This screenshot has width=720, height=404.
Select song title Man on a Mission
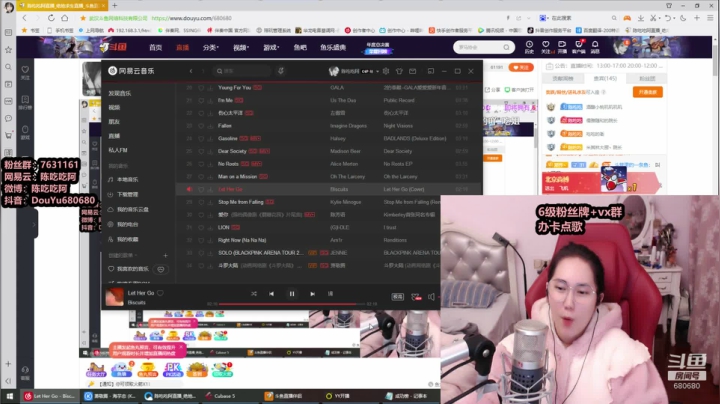point(237,177)
